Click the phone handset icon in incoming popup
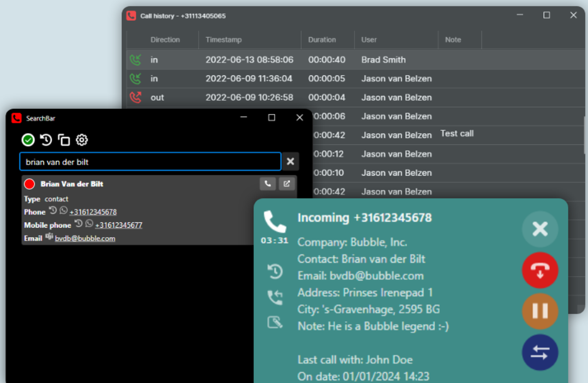The width and height of the screenshot is (588, 383). pyautogui.click(x=275, y=222)
